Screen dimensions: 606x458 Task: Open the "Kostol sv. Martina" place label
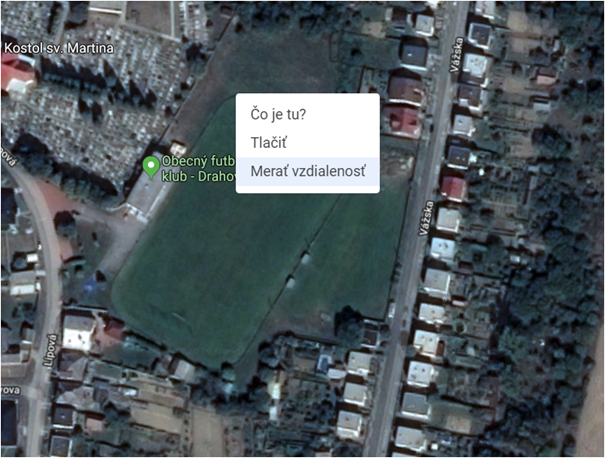coord(59,48)
